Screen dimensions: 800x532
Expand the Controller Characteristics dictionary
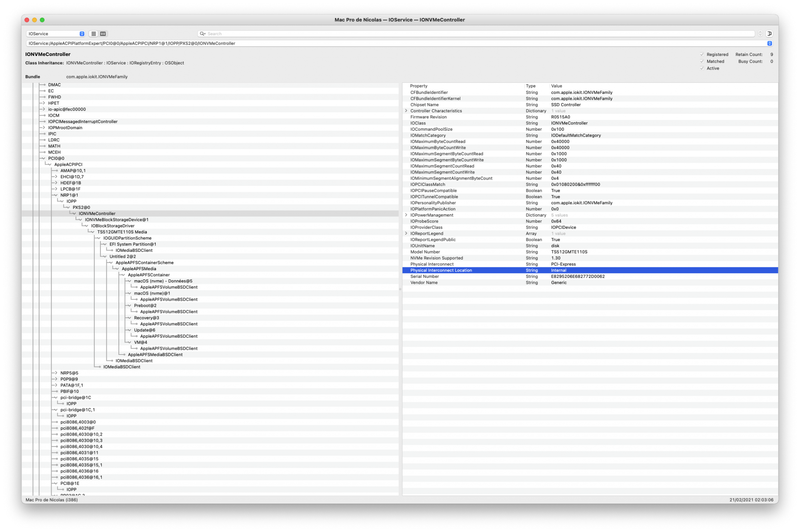coord(406,111)
